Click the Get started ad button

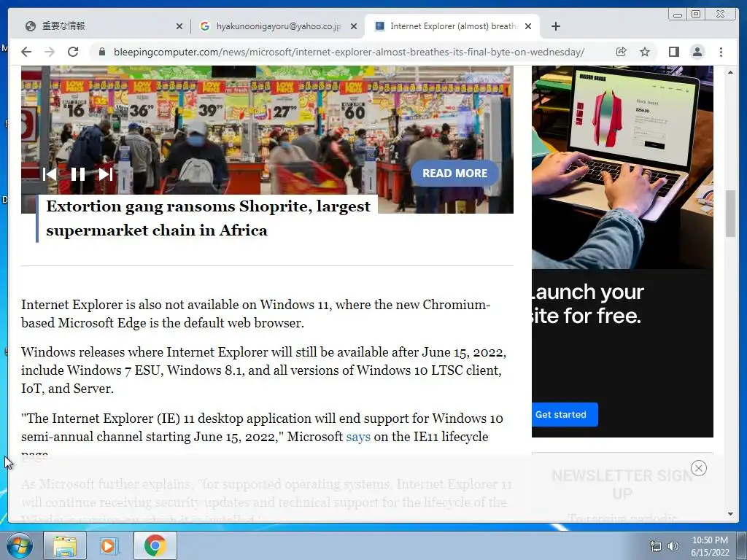pos(564,415)
